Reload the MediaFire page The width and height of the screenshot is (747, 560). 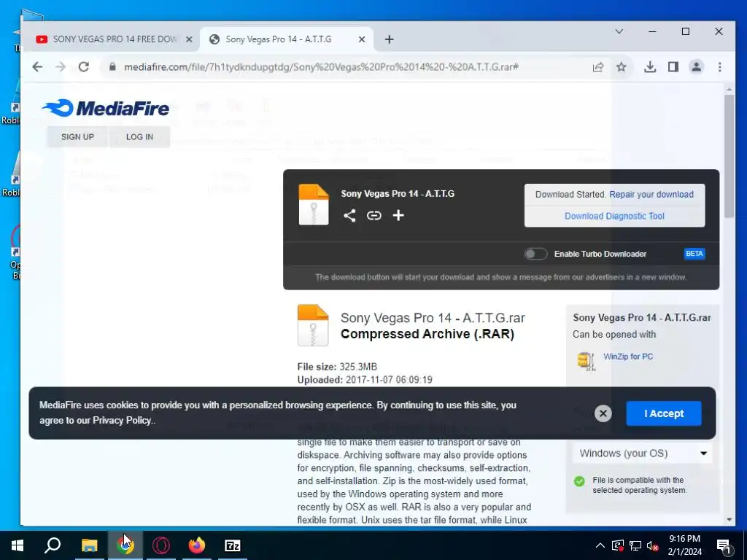84,67
